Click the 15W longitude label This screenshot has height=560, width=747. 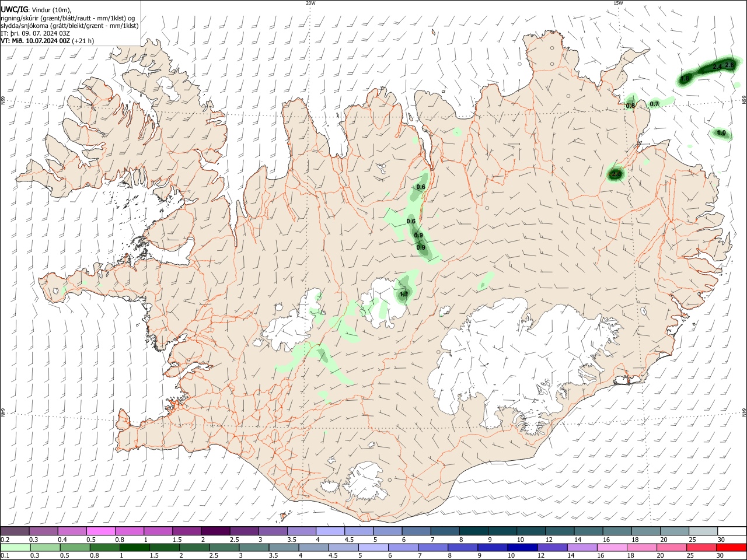[618, 3]
